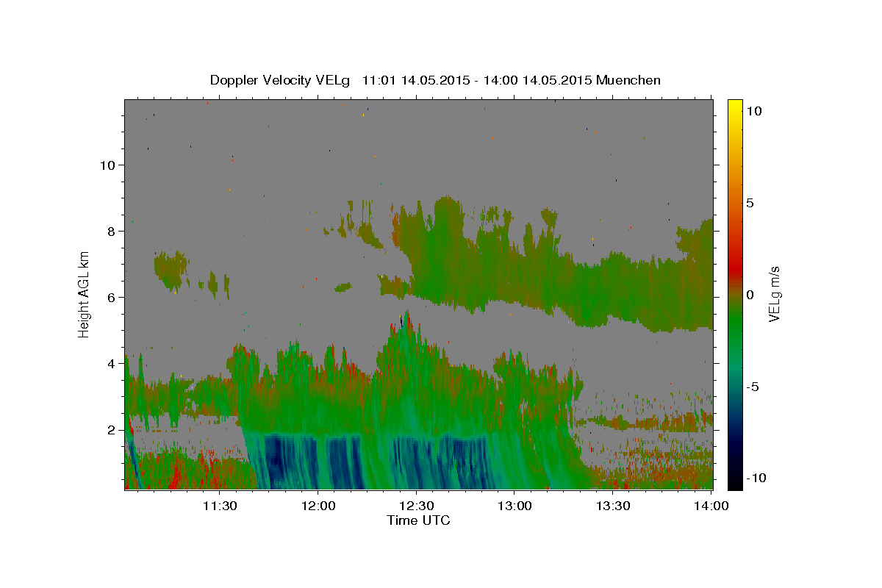The height and width of the screenshot is (588, 882).
Task: Click the height tick label 10
Action: [x=108, y=165]
